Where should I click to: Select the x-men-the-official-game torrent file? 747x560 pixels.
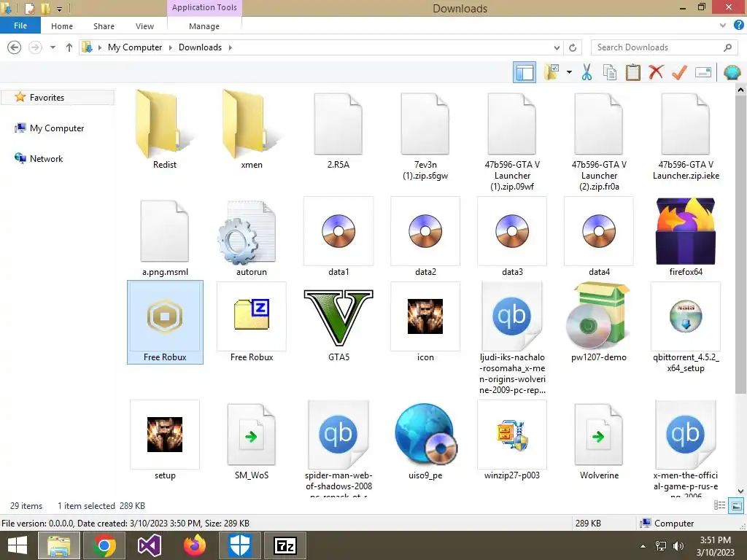click(x=686, y=448)
